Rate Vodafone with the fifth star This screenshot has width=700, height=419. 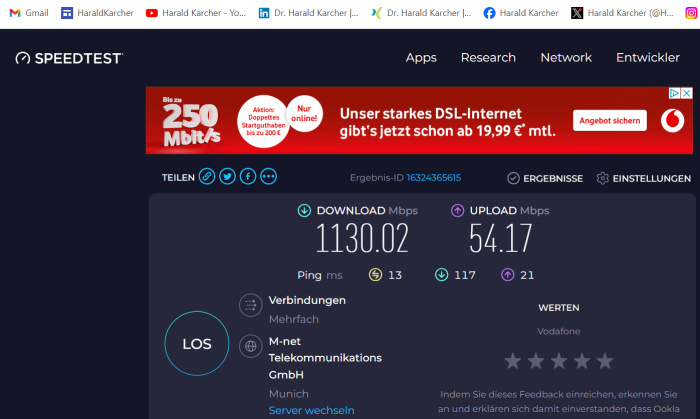tap(605, 361)
